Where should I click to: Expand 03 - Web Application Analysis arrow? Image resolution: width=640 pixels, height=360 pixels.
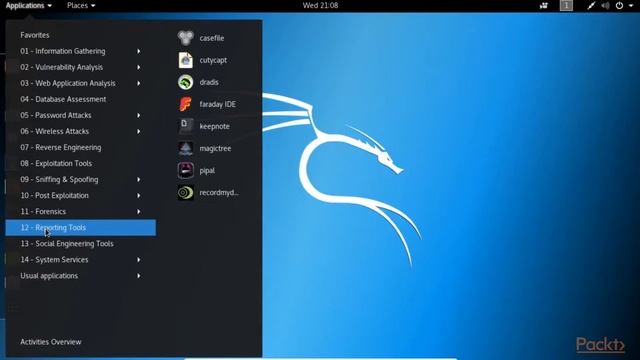(x=139, y=83)
